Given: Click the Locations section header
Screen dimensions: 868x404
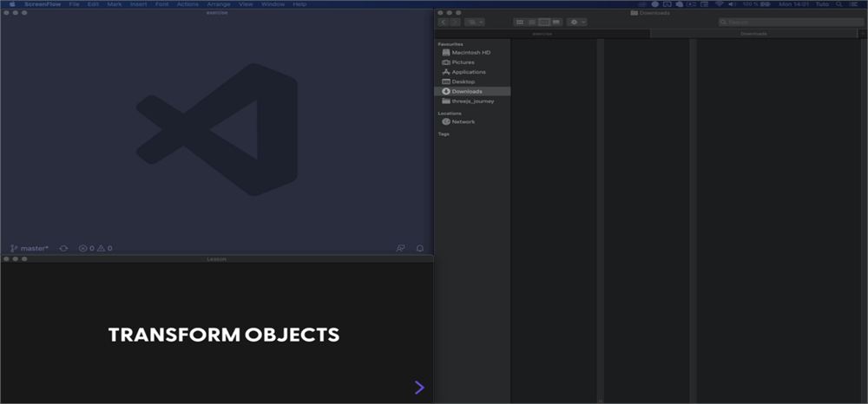Looking at the screenshot, I should point(450,114).
